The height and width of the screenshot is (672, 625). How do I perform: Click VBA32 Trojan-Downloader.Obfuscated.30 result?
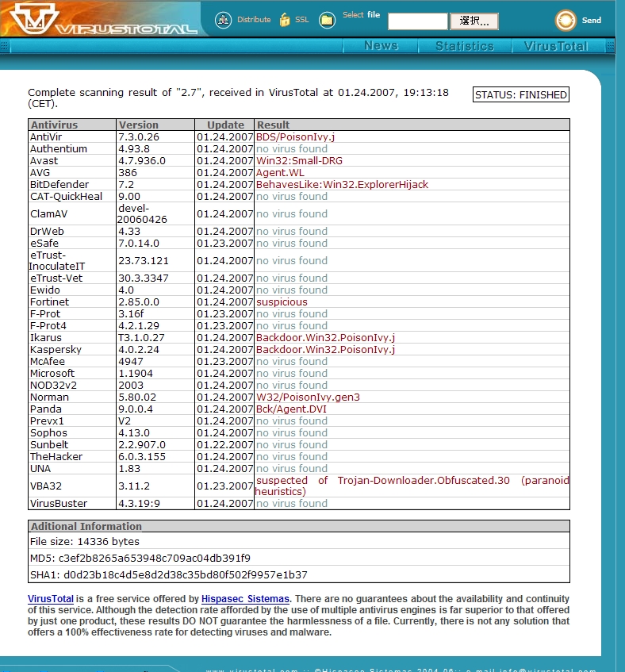click(412, 486)
